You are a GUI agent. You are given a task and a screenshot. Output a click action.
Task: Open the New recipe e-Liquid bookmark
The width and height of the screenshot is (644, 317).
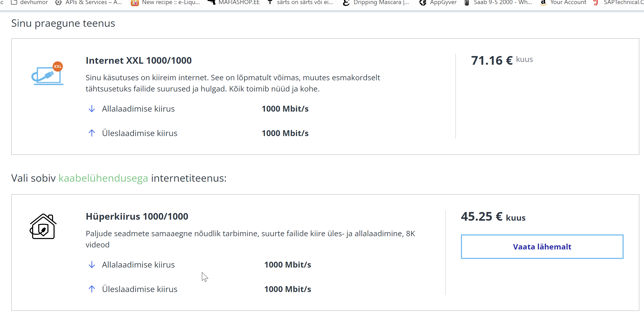165,3
